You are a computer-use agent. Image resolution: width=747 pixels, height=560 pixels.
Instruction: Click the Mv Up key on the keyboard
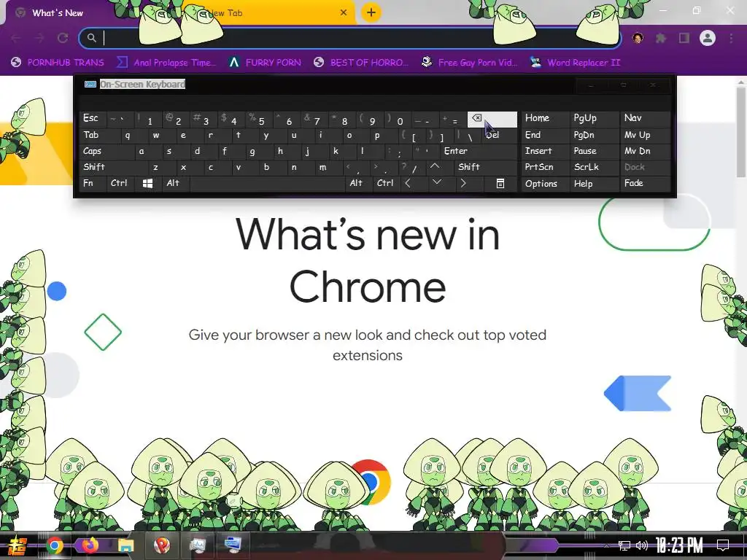pyautogui.click(x=645, y=135)
